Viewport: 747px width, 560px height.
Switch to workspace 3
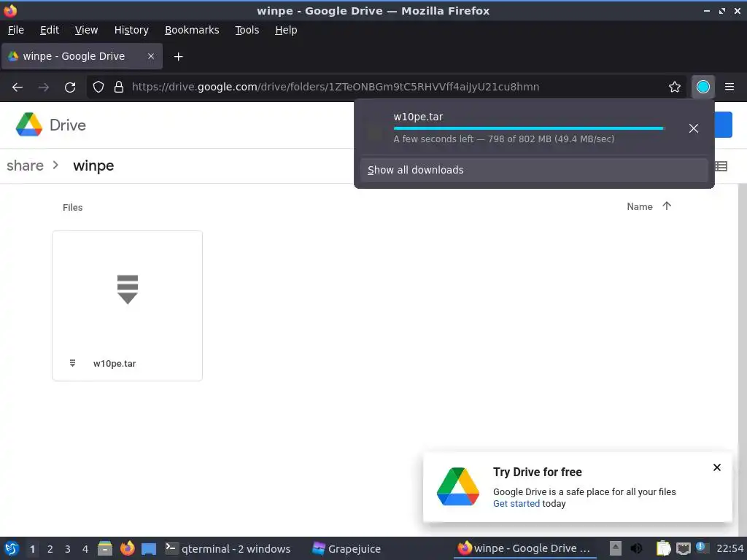68,549
